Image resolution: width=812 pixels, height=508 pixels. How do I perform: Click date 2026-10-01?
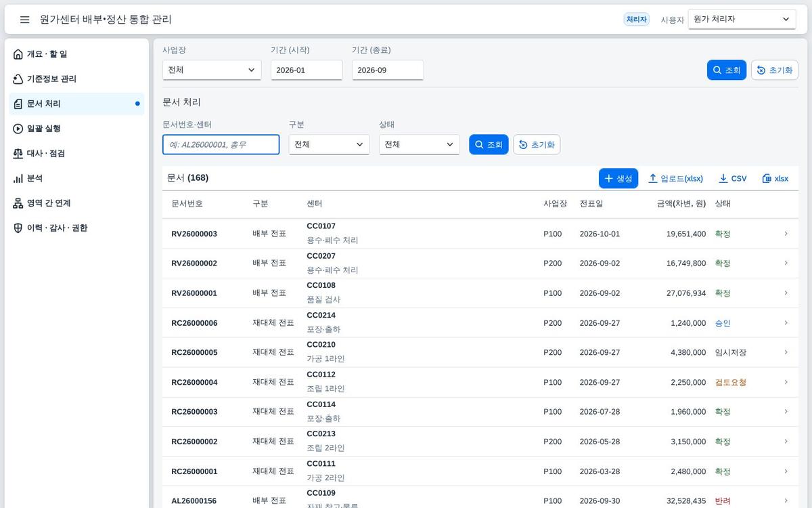(x=600, y=234)
